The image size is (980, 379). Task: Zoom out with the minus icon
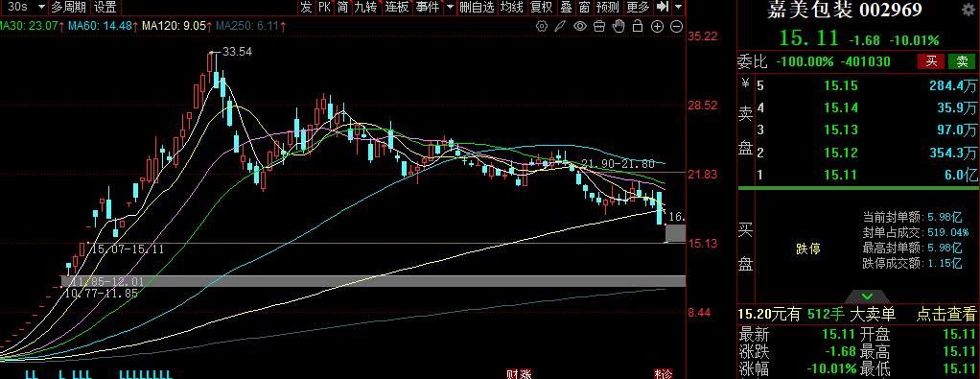click(x=676, y=26)
